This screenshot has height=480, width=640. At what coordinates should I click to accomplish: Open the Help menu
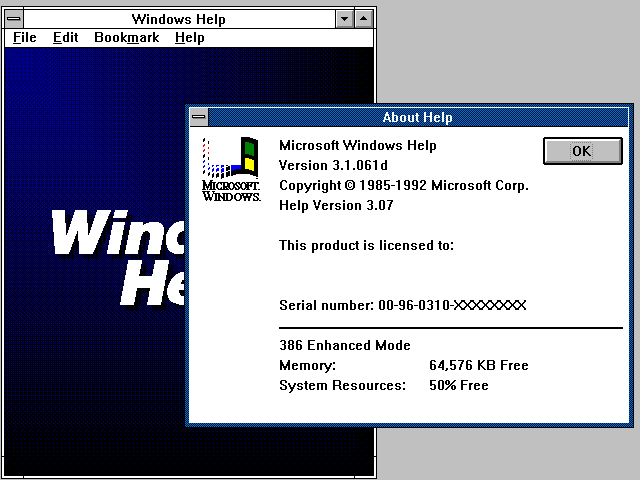189,38
